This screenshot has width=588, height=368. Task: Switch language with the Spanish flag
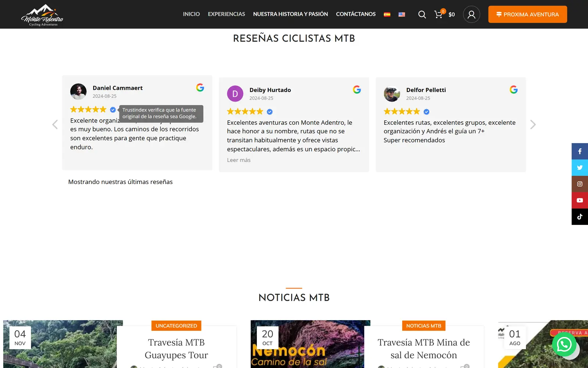[387, 14]
